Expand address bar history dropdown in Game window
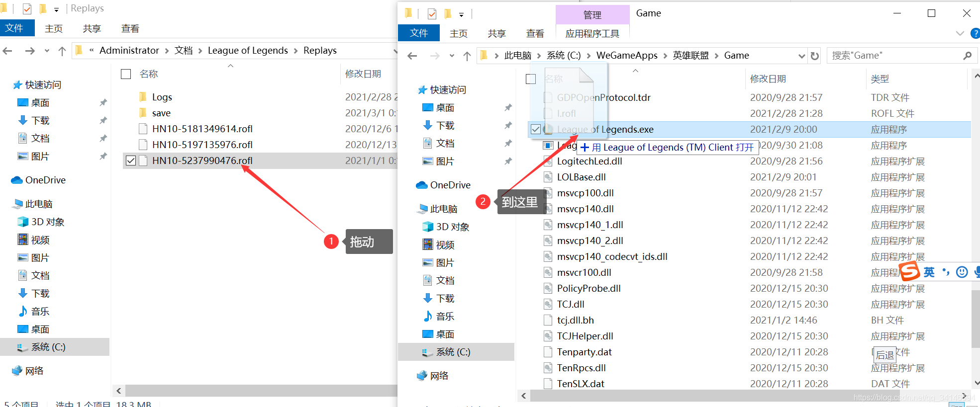Image resolution: width=980 pixels, height=407 pixels. 801,56
